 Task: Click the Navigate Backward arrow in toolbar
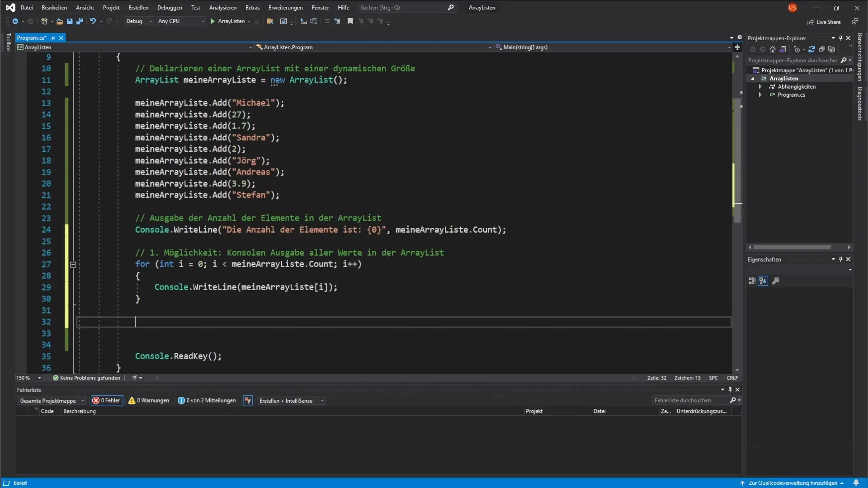point(15,21)
